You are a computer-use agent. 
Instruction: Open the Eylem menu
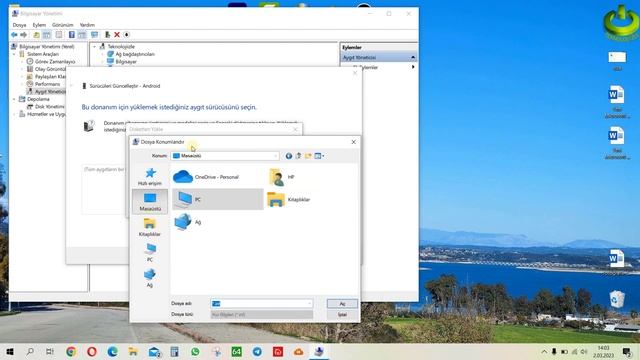pos(39,25)
